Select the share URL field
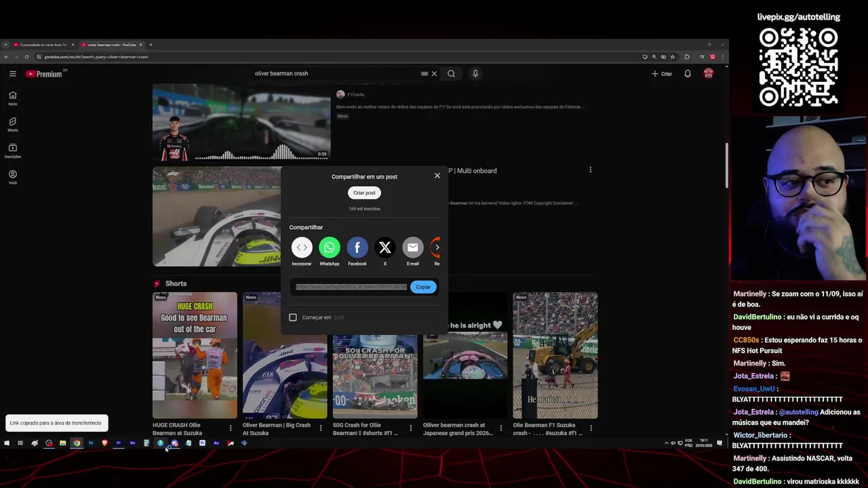Screen dimensions: 868x488 click(351, 287)
